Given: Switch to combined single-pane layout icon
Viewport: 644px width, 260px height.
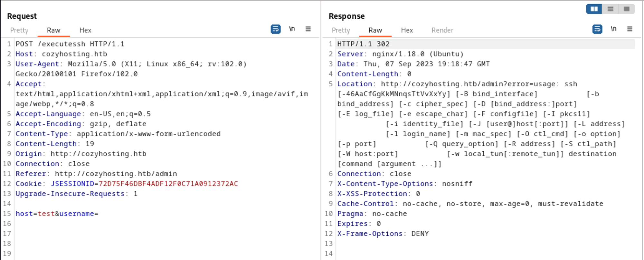Looking at the screenshot, I should pyautogui.click(x=627, y=9).
